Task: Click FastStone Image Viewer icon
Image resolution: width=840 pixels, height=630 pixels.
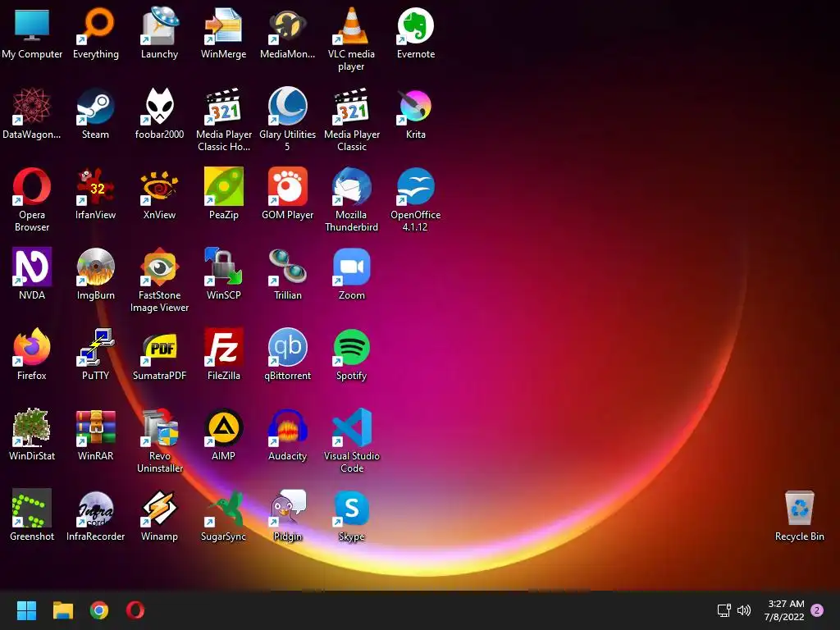Action: coord(160,267)
